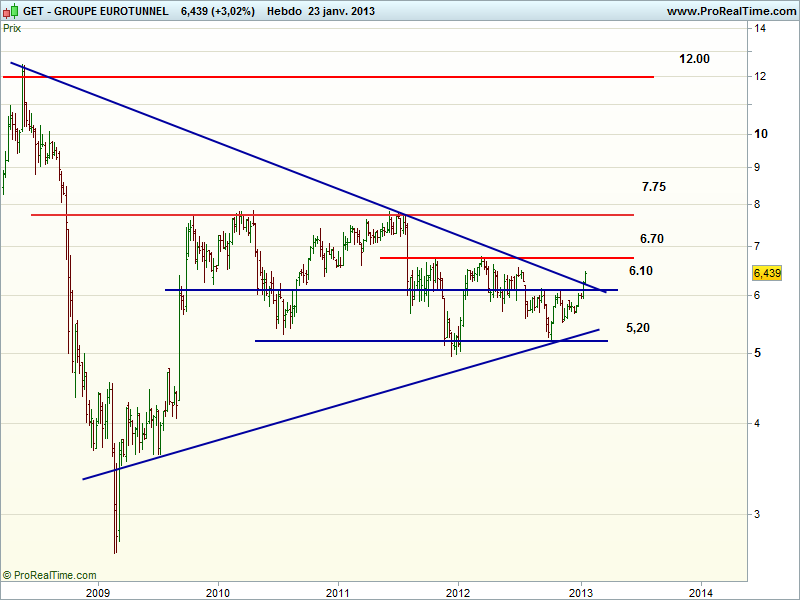Click the 12.00 resistance level label
Screen dimensions: 800x600
(x=694, y=59)
